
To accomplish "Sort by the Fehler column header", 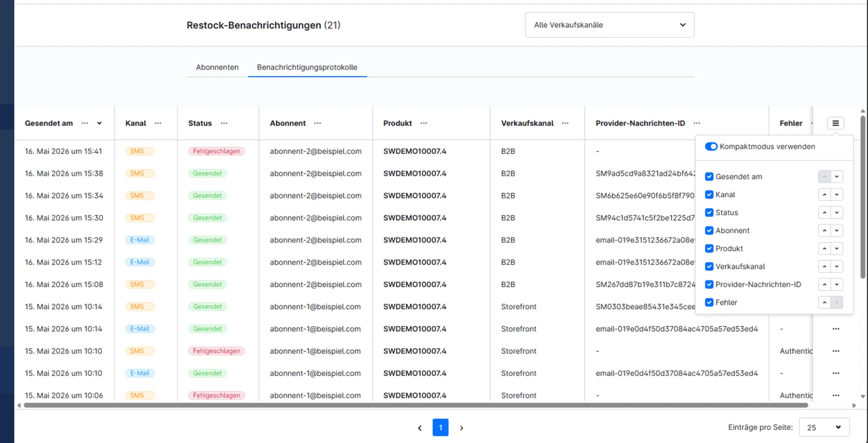I will coord(791,123).
